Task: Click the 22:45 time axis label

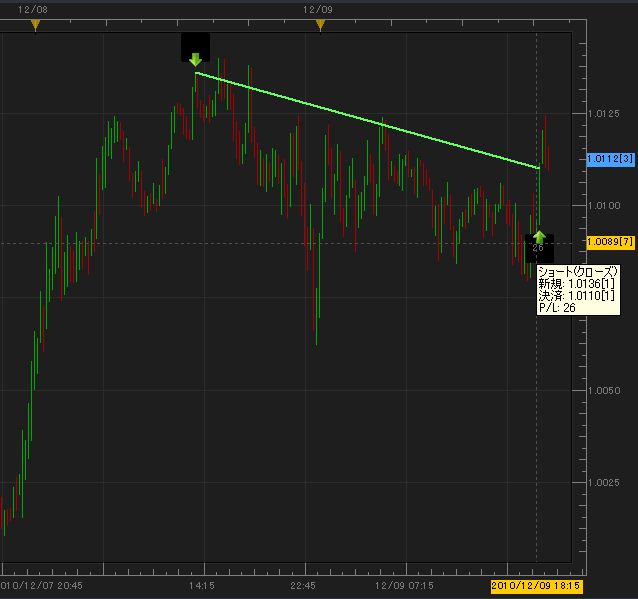Action: click(x=303, y=584)
